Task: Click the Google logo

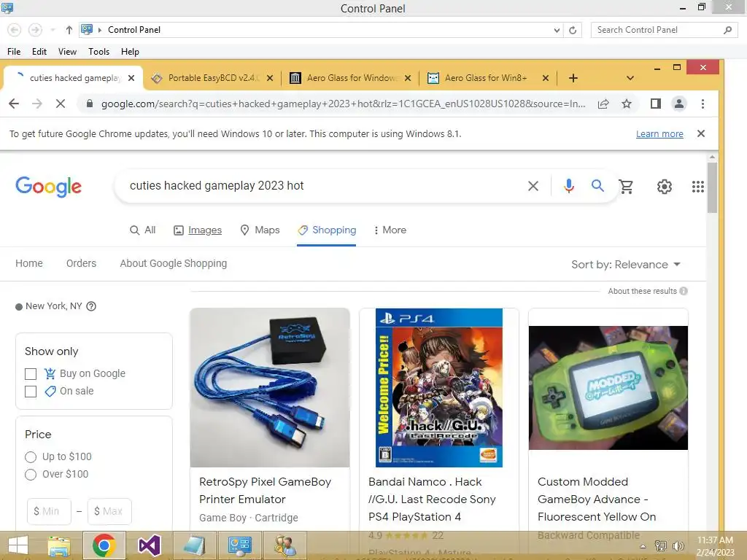Action: point(48,186)
